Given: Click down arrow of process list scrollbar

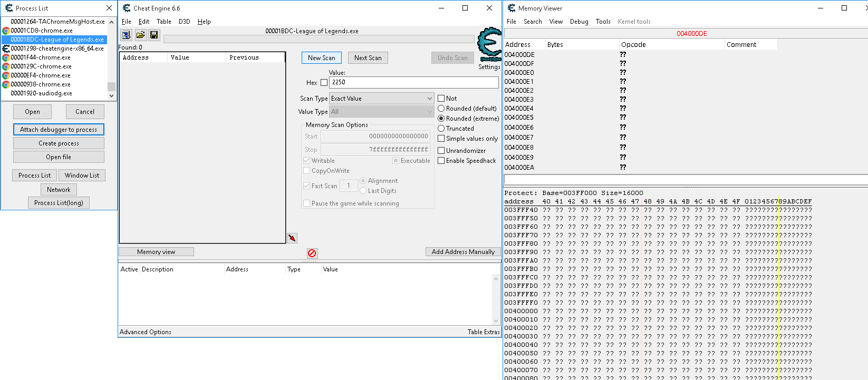Looking at the screenshot, I should point(111,96).
